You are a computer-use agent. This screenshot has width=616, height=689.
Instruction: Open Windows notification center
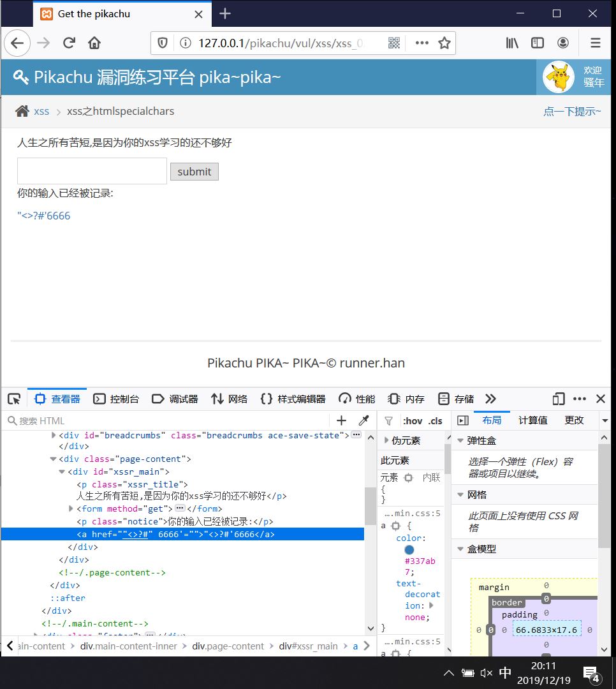[x=591, y=674]
